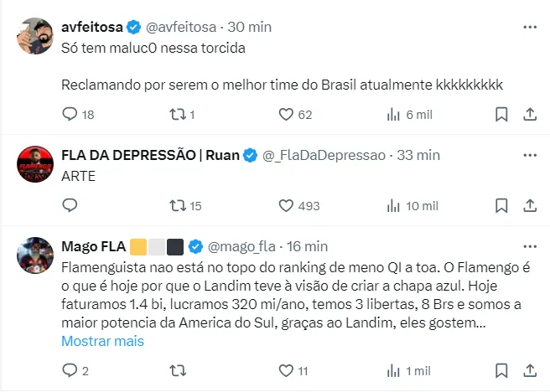The height and width of the screenshot is (392, 550).
Task: Open FLA DA DEPRESSÃO | Ruan profile name
Action: click(x=151, y=155)
